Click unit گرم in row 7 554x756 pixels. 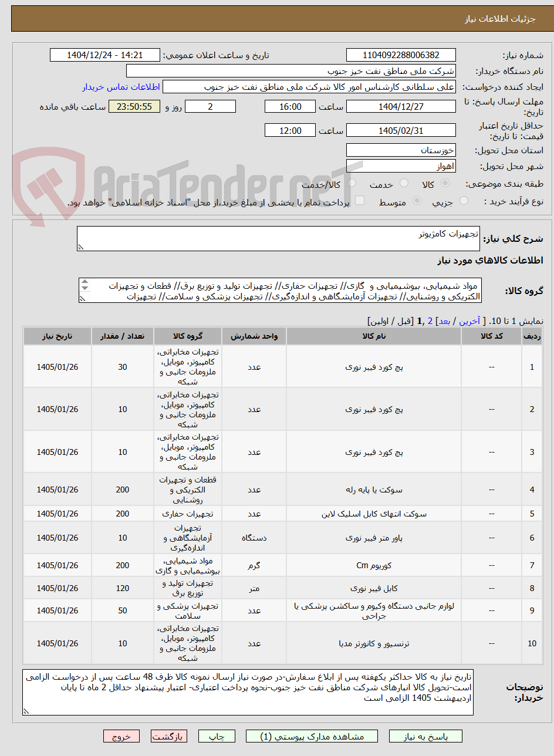point(254,565)
